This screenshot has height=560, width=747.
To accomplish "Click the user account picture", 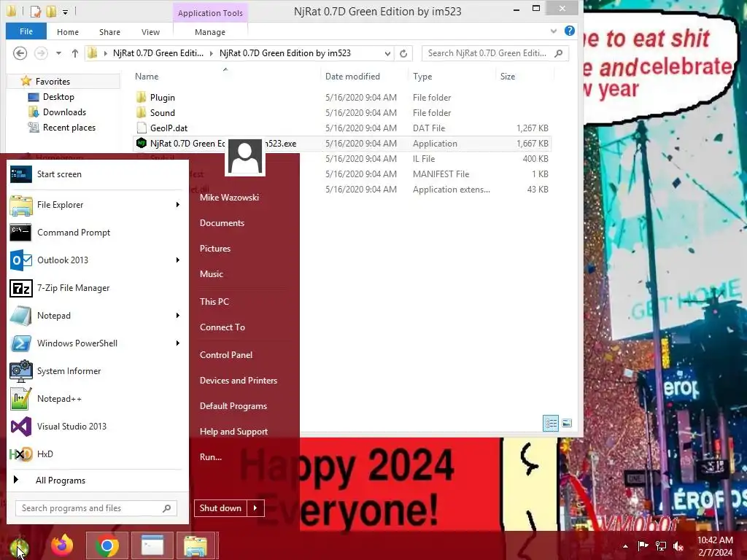I will pyautogui.click(x=245, y=157).
